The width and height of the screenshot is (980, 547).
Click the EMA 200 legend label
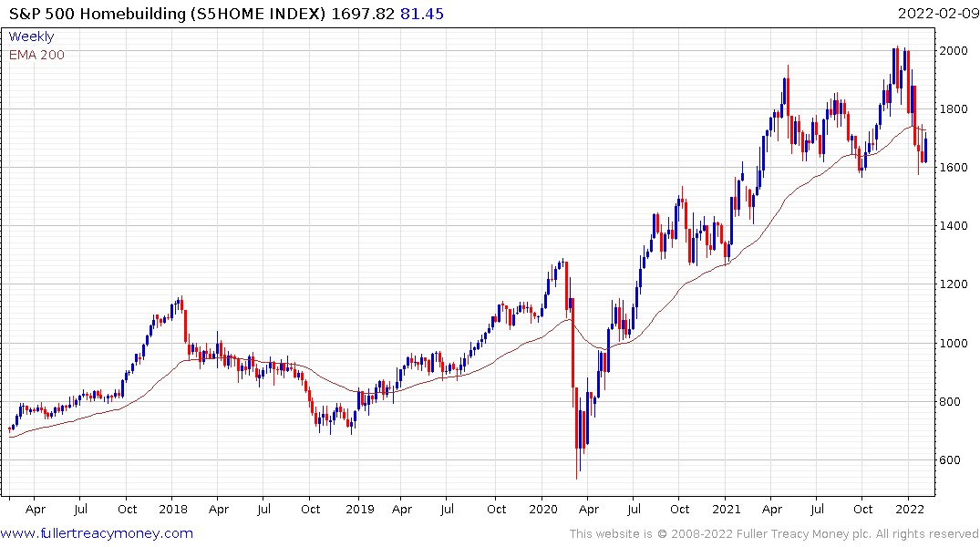click(36, 55)
